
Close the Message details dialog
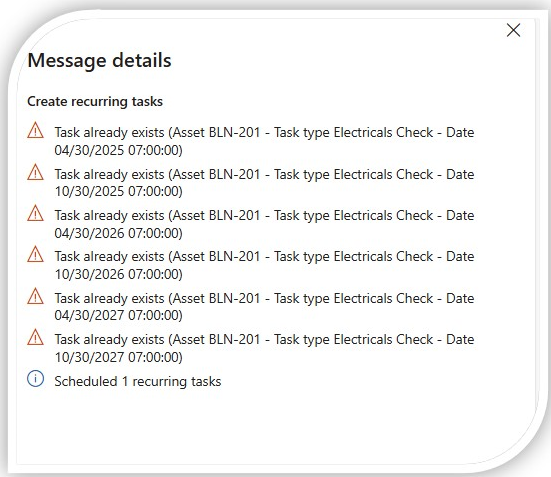pos(513,30)
